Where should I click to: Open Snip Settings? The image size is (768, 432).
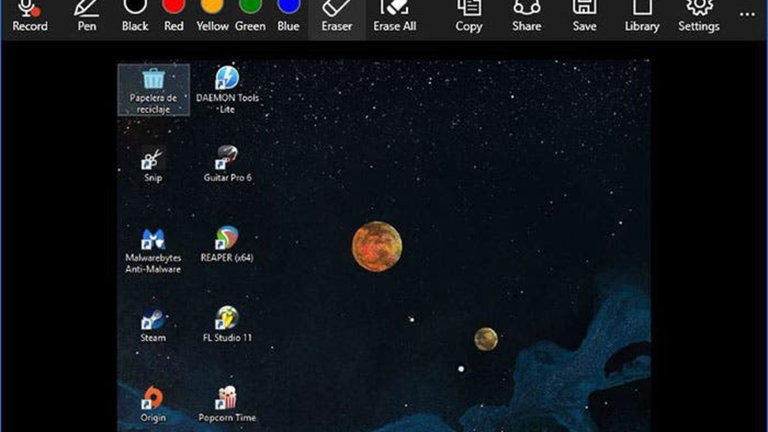(x=699, y=18)
